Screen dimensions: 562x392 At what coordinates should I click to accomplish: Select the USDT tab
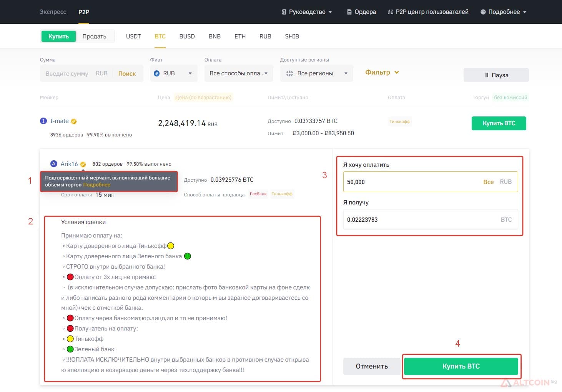click(133, 37)
